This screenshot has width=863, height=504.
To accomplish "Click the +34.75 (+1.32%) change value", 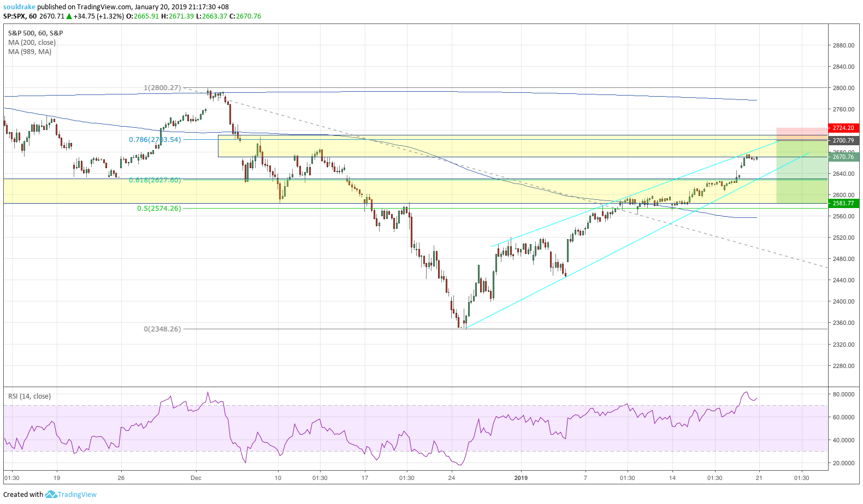I will coord(99,16).
